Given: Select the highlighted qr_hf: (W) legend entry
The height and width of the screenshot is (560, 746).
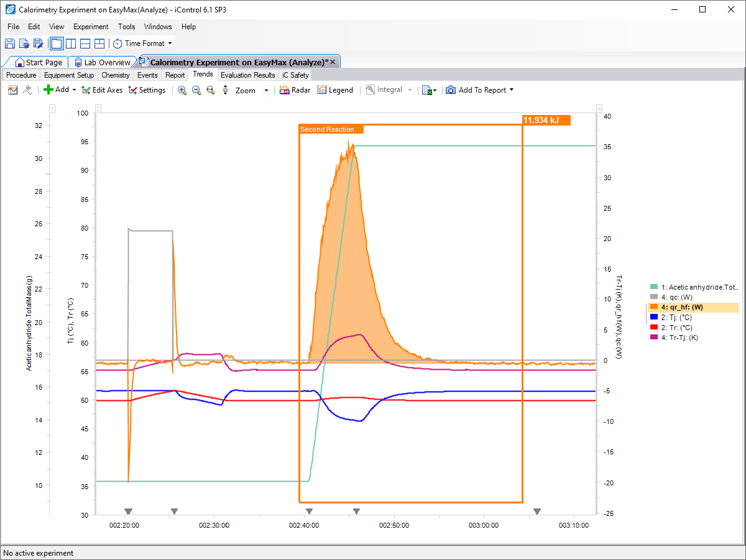Looking at the screenshot, I should click(x=693, y=307).
